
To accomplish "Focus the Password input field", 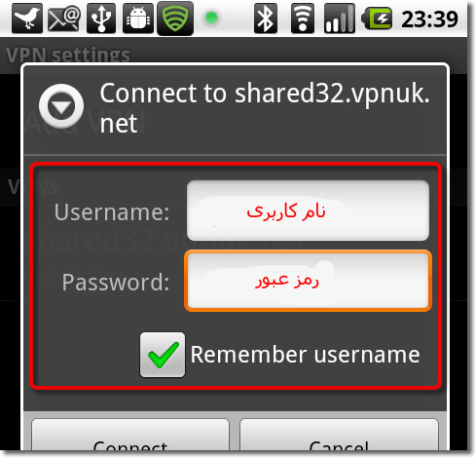I will [308, 281].
